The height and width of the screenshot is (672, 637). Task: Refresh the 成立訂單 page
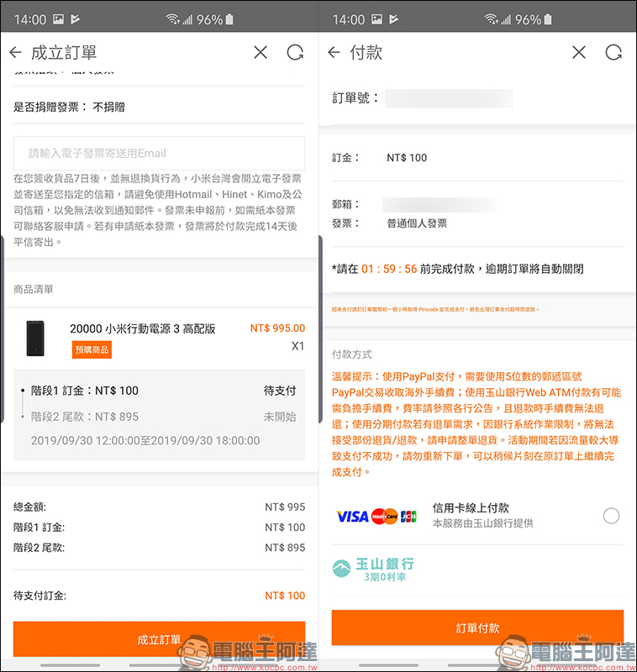pyautogui.click(x=295, y=53)
